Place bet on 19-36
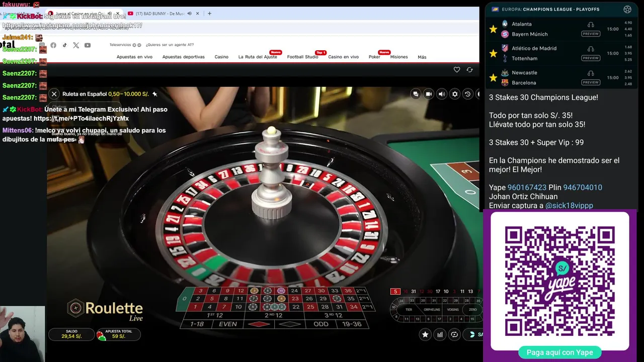The width and height of the screenshot is (644, 362). (x=352, y=324)
